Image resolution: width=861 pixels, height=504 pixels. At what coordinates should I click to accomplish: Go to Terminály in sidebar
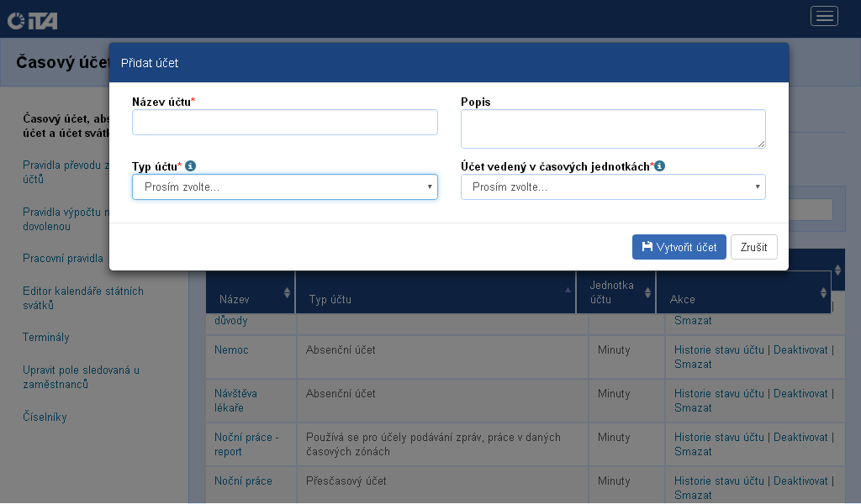point(46,338)
